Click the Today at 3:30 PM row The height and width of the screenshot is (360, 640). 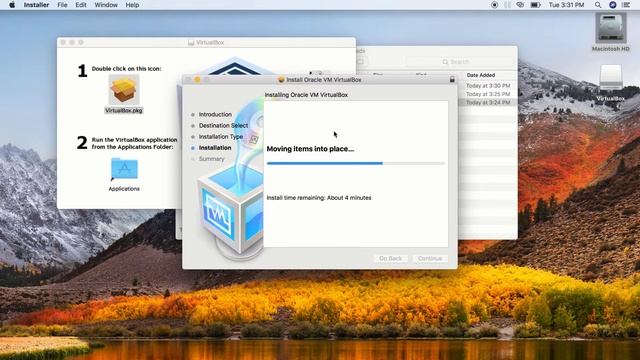(x=488, y=86)
